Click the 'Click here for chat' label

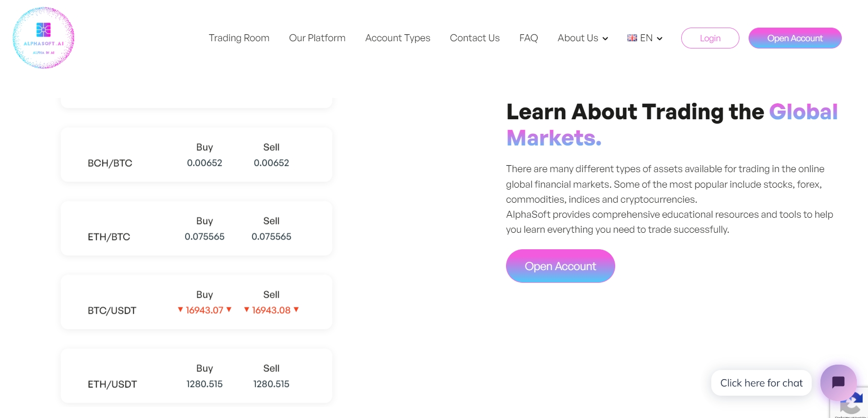[x=761, y=383]
